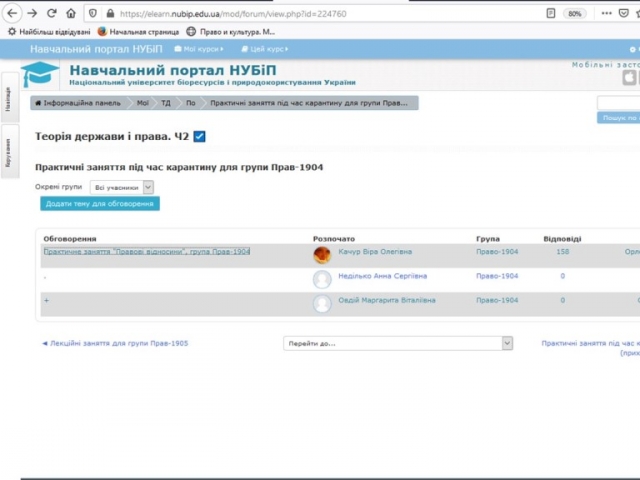The height and width of the screenshot is (480, 640).
Task: Click Овдій Маргарита Віталіївна avatar
Action: (x=322, y=304)
